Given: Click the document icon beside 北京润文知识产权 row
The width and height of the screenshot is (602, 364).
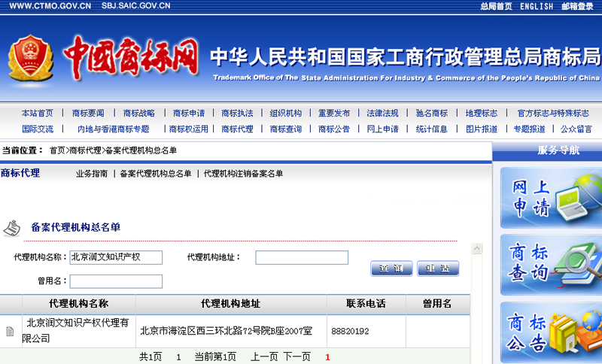Looking at the screenshot, I should click(x=11, y=331).
